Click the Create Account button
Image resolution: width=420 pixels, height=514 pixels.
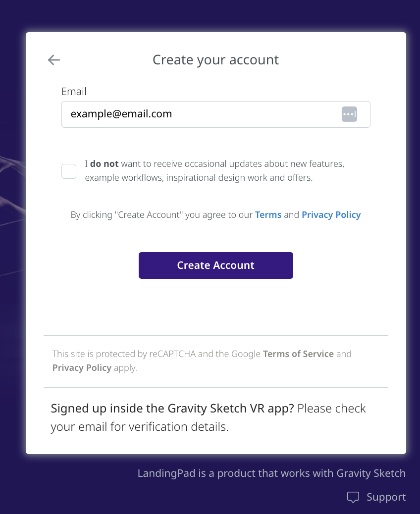tap(216, 265)
